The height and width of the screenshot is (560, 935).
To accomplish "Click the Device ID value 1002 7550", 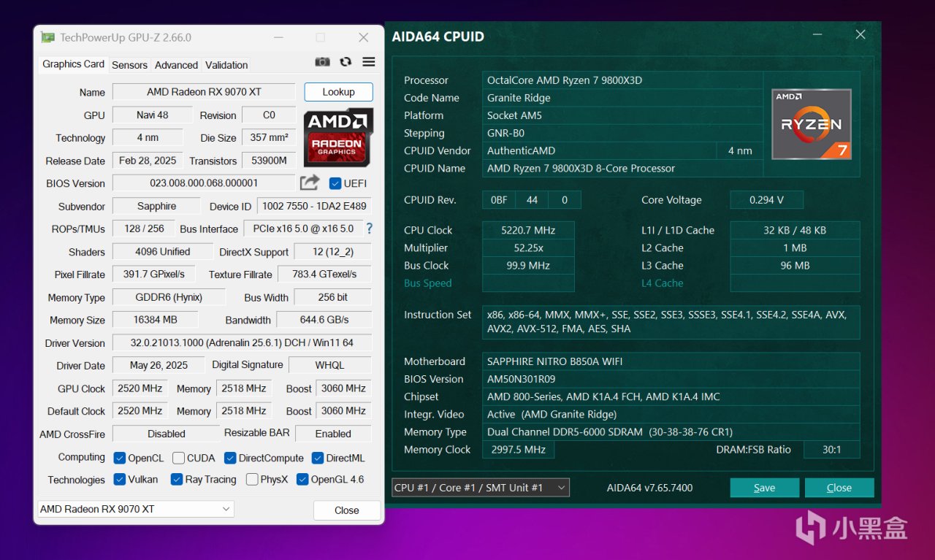I will (314, 207).
